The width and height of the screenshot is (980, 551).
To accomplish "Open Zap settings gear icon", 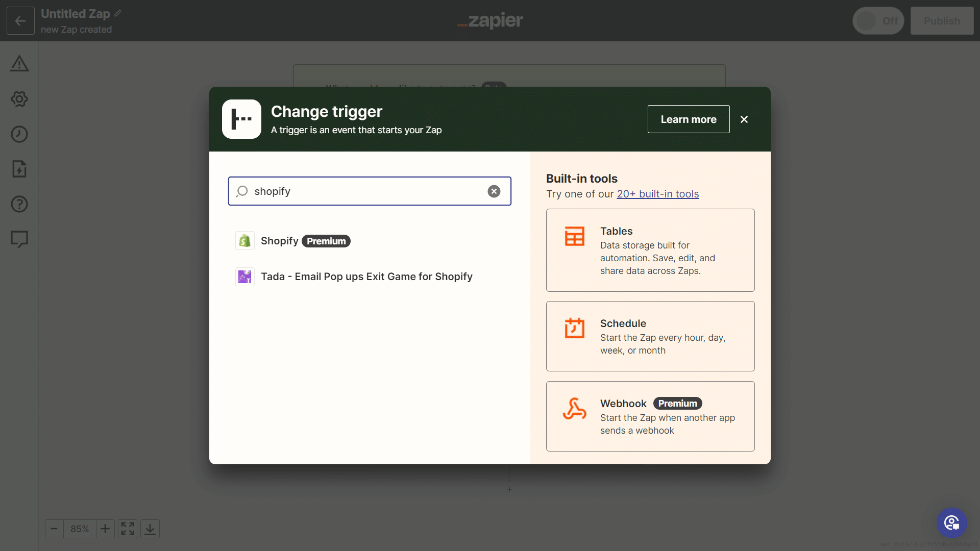I will (x=19, y=99).
